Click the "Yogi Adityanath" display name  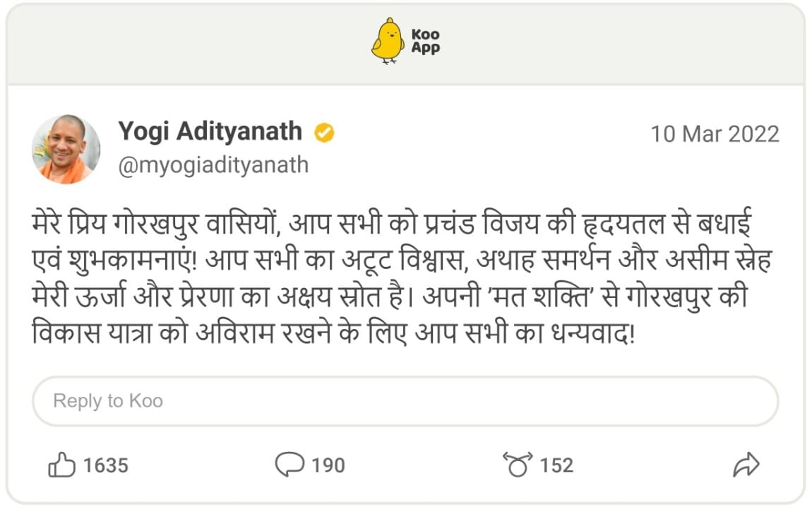pyautogui.click(x=210, y=131)
